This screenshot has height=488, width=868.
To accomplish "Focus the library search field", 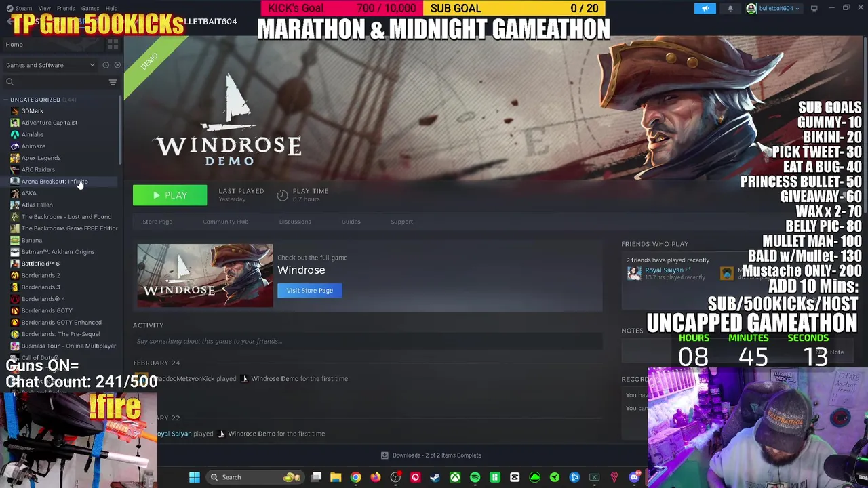I will click(x=54, y=82).
